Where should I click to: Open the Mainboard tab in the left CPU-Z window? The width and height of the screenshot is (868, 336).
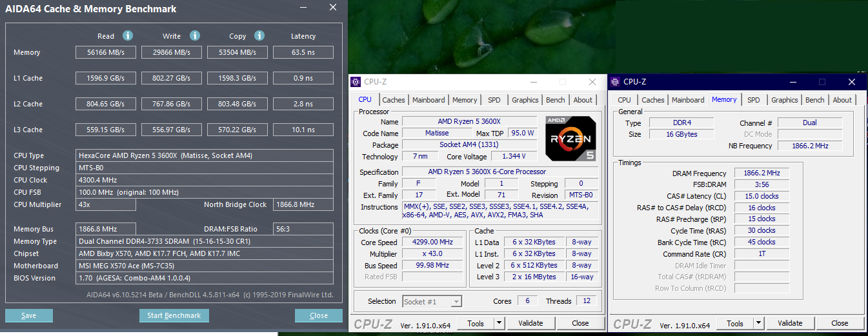click(429, 100)
